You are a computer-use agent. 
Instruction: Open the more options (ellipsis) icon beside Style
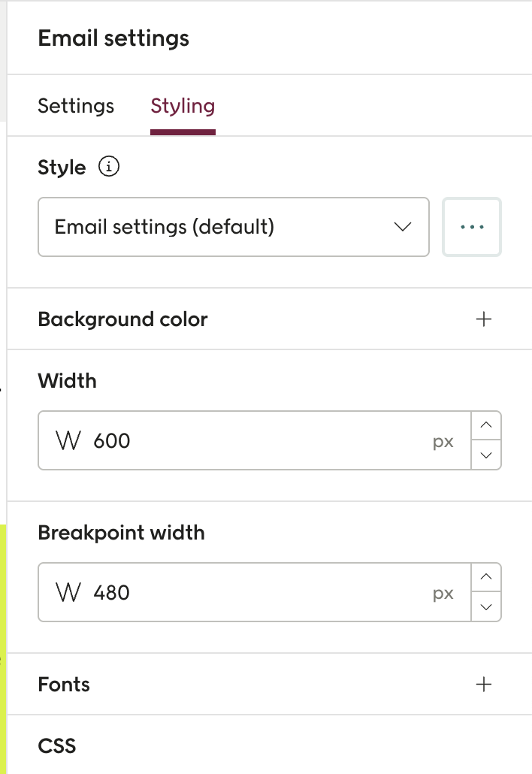(471, 227)
